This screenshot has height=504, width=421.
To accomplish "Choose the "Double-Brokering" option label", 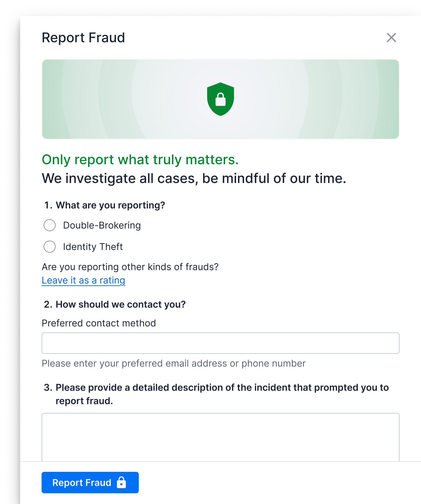I will pyautogui.click(x=102, y=225).
